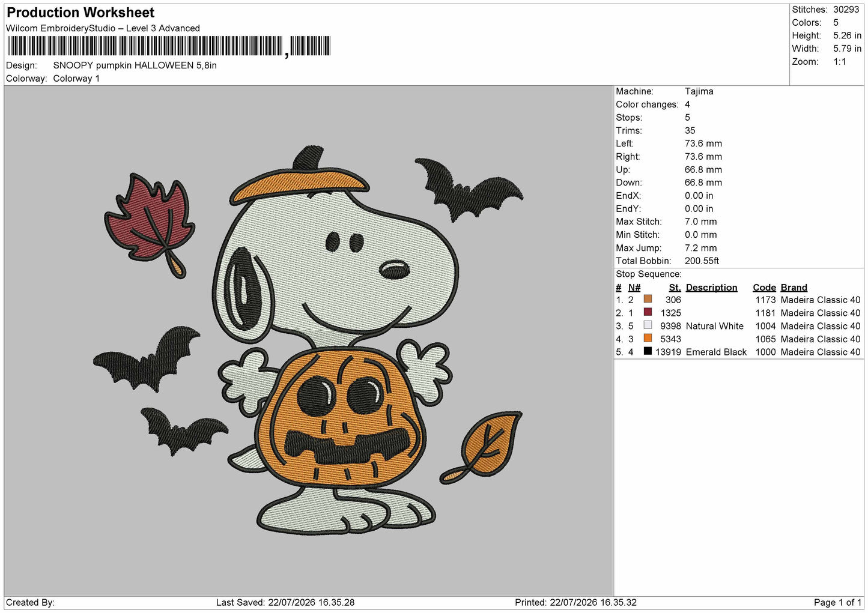Click the Machine value Tajima
Screen dimensions: 868x613
point(699,91)
